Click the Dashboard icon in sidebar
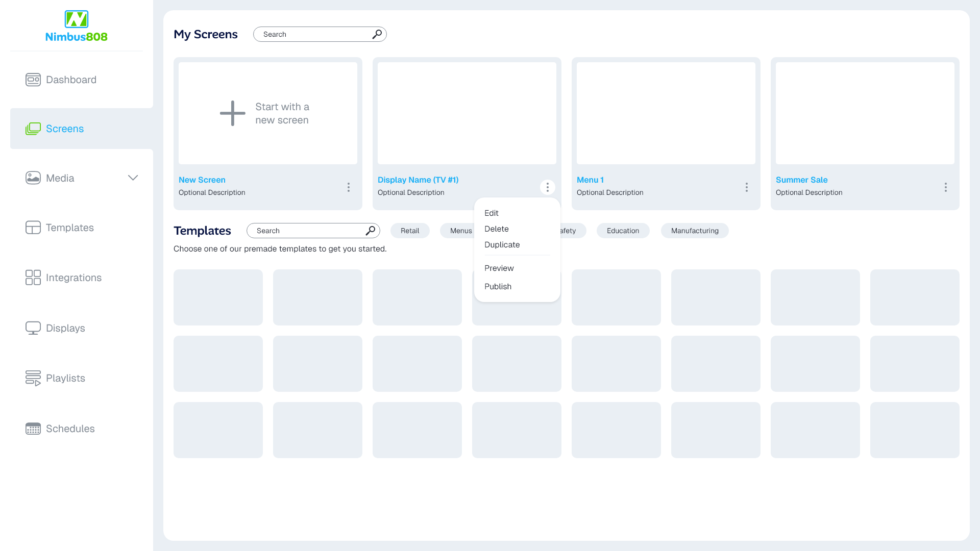The width and height of the screenshot is (980, 551). pyautogui.click(x=33, y=80)
